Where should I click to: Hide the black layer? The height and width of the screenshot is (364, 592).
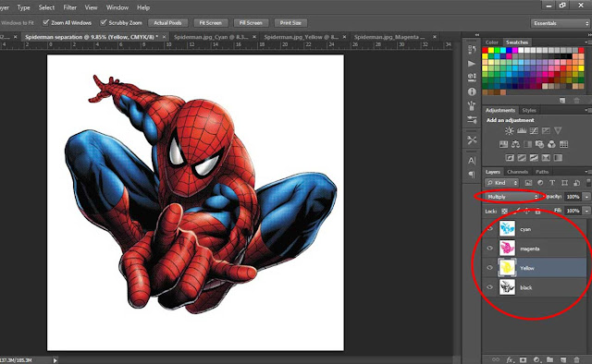point(490,287)
